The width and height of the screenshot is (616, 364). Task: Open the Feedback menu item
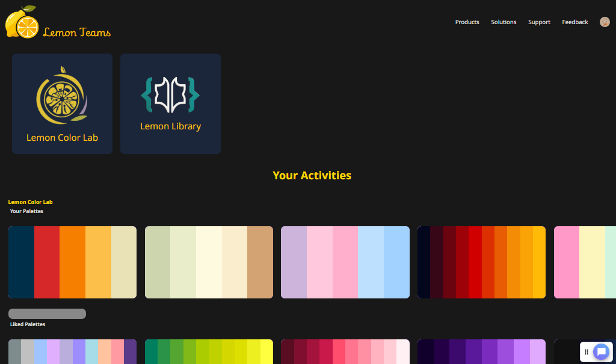click(x=574, y=22)
